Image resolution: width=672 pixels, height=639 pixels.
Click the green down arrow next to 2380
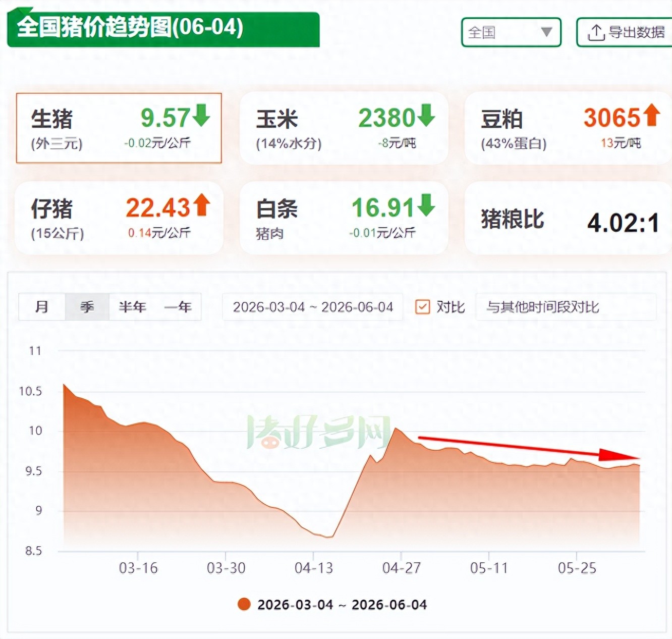(x=426, y=115)
